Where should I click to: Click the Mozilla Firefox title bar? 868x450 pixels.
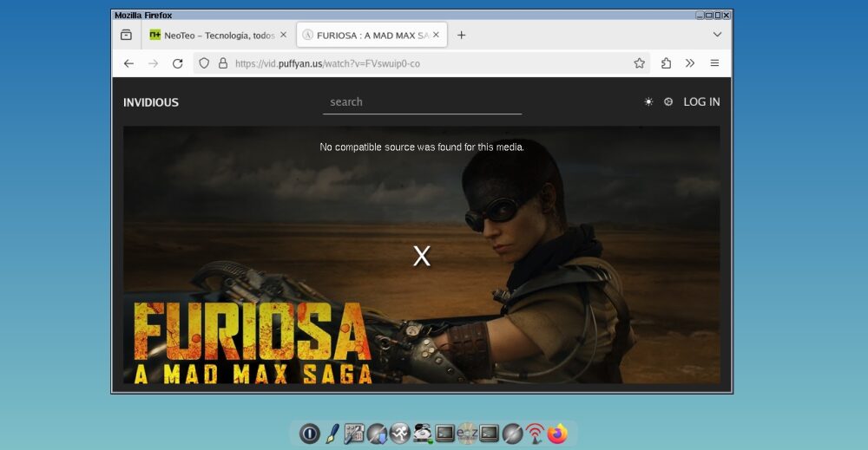[x=403, y=15]
